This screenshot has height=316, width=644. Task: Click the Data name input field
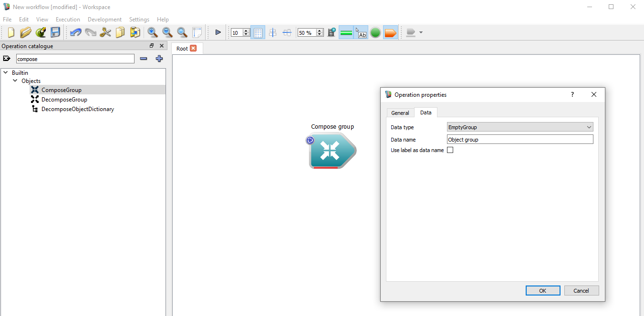coord(520,140)
